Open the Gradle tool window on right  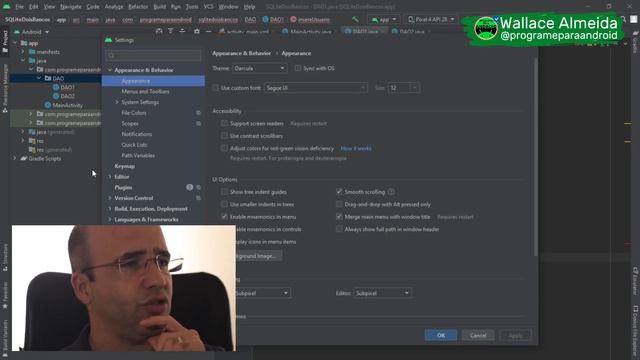pyautogui.click(x=635, y=41)
